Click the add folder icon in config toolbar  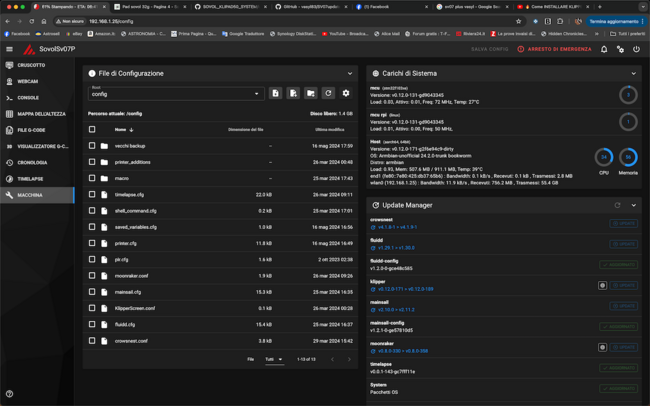coord(310,93)
